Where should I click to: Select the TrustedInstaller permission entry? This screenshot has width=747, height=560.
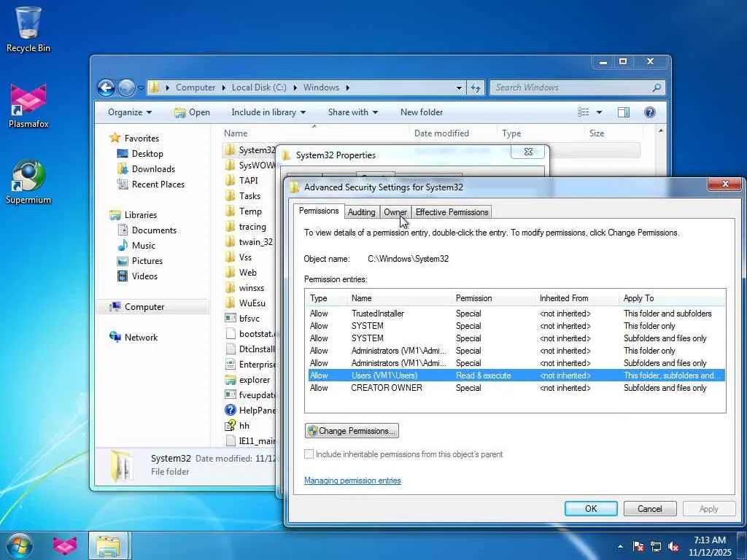tap(515, 314)
